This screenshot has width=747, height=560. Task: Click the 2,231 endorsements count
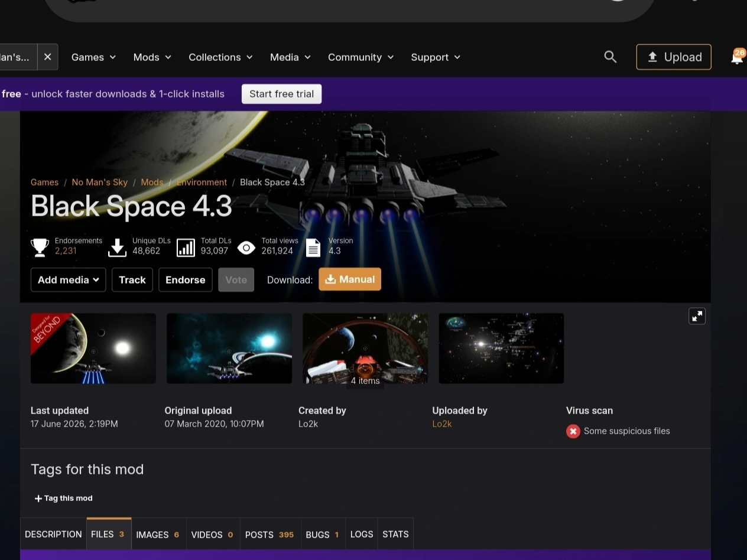(66, 250)
